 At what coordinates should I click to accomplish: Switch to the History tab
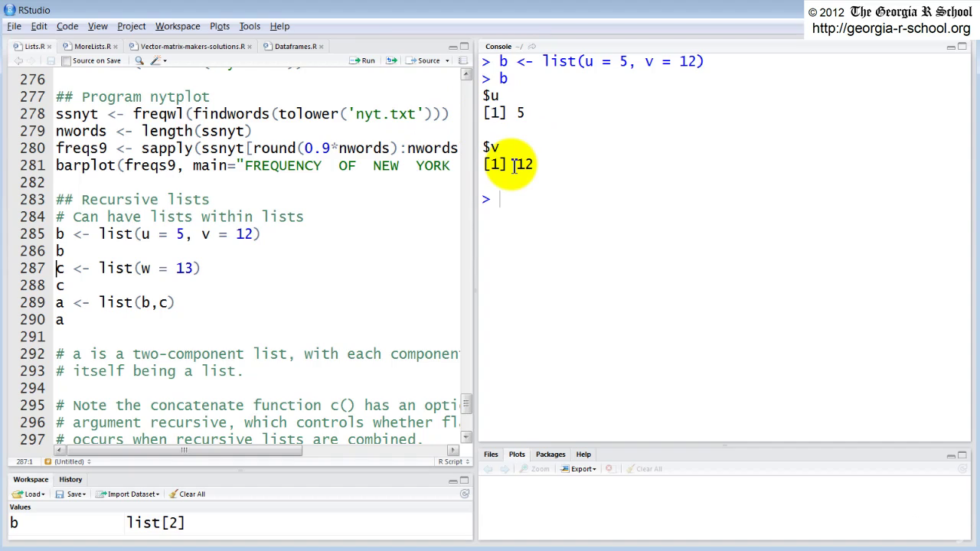[x=70, y=479]
